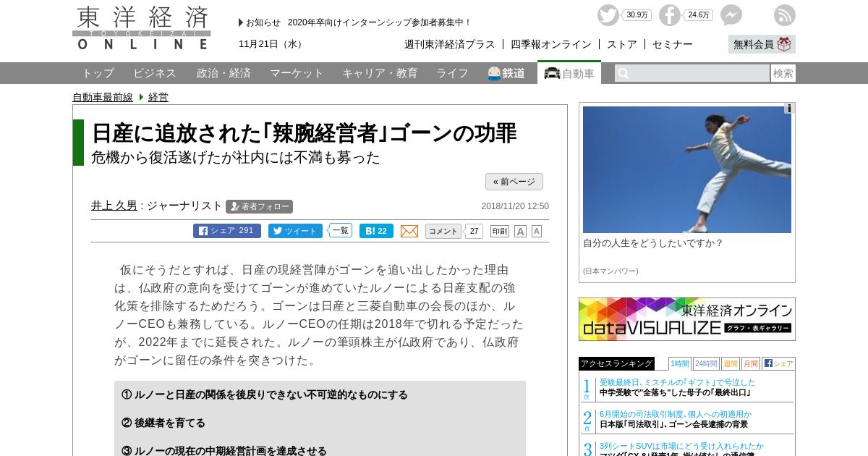
Task: Click the search magnifier icon
Action: (624, 73)
